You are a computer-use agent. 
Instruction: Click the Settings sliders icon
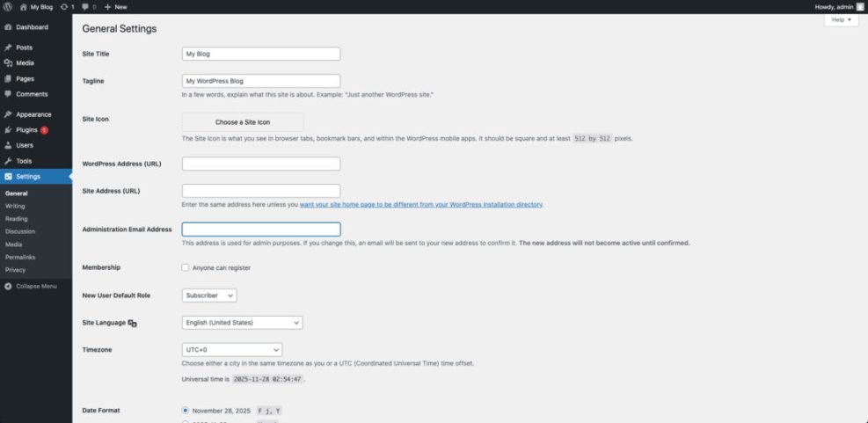coord(8,177)
